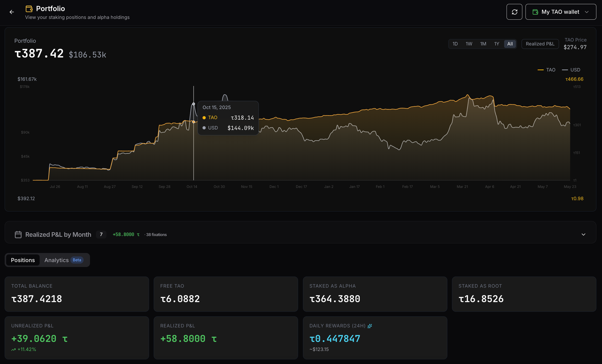Toggle the USD series in chart legend
Viewport: 602px width, 364px height.
coord(571,70)
